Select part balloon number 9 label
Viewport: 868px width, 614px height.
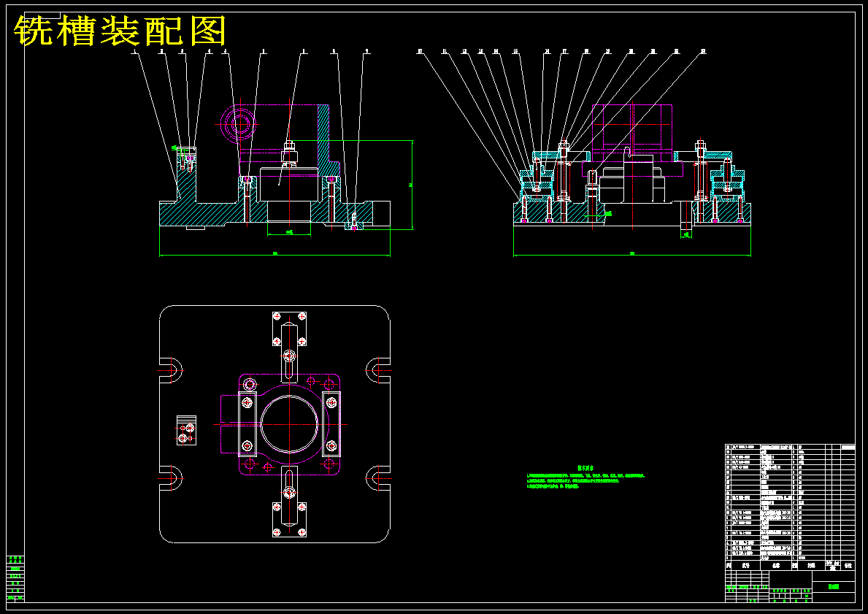click(366, 52)
